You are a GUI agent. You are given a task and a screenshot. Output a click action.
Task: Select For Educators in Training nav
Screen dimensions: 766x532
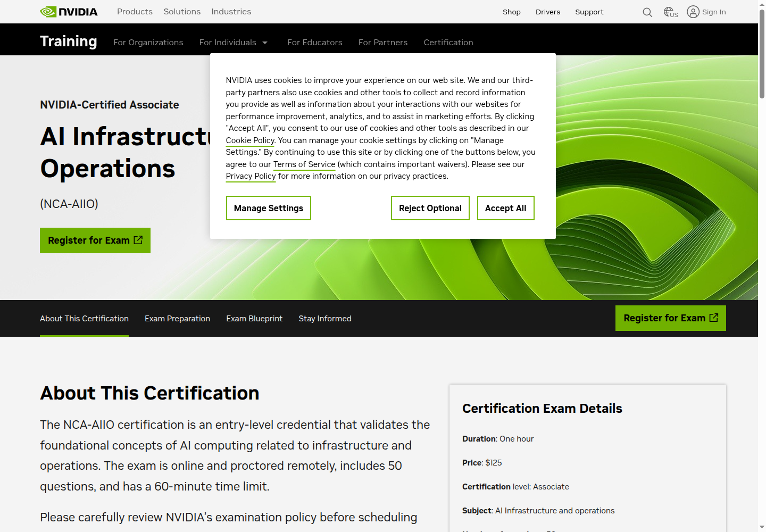[x=315, y=43]
